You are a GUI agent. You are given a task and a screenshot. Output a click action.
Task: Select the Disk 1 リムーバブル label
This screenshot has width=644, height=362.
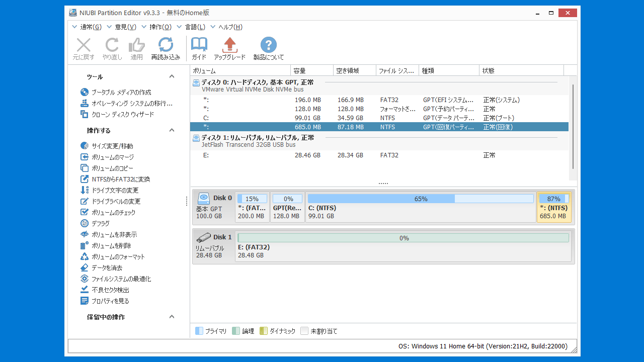pos(214,246)
